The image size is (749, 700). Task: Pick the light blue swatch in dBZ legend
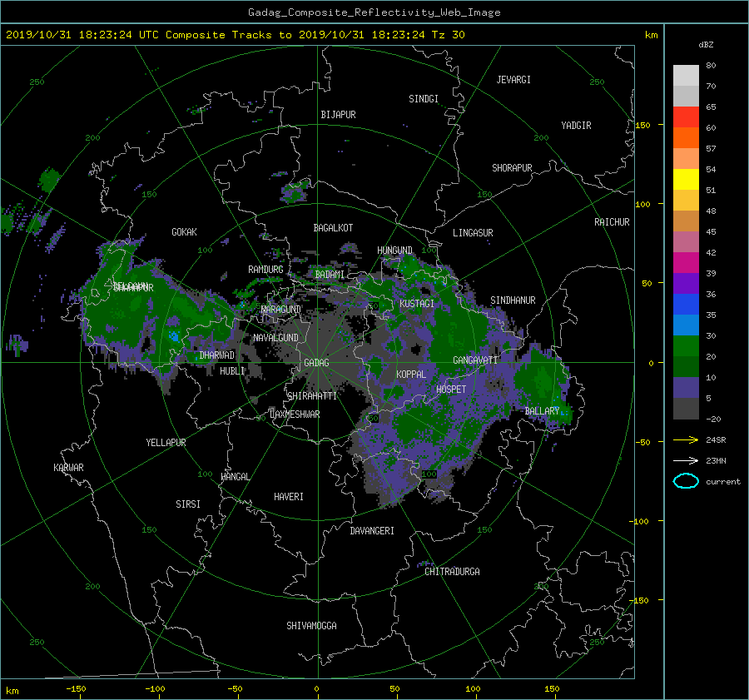pos(686,325)
